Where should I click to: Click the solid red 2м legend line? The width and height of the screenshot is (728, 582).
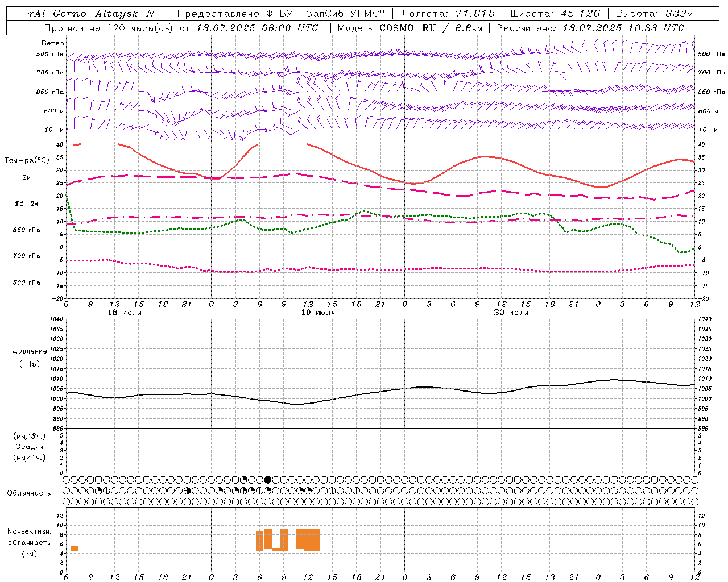[26, 184]
